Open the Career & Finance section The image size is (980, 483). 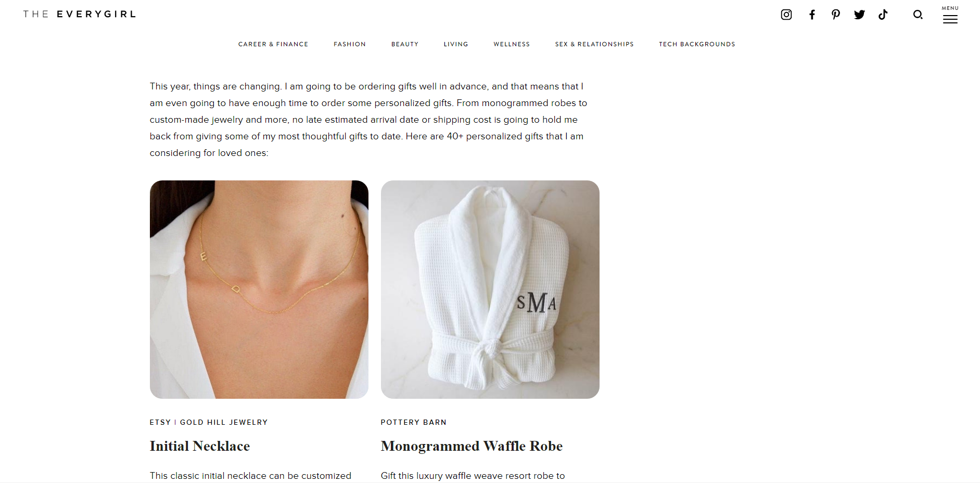[x=273, y=44]
